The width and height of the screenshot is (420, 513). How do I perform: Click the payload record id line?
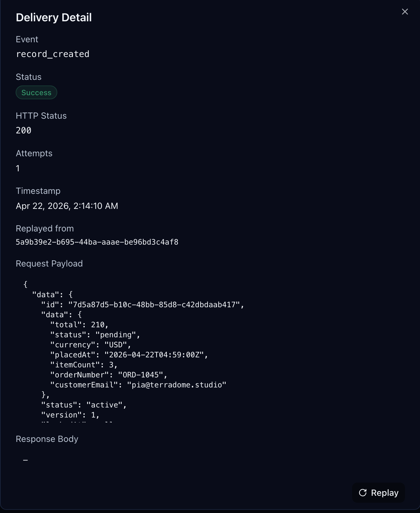142,305
